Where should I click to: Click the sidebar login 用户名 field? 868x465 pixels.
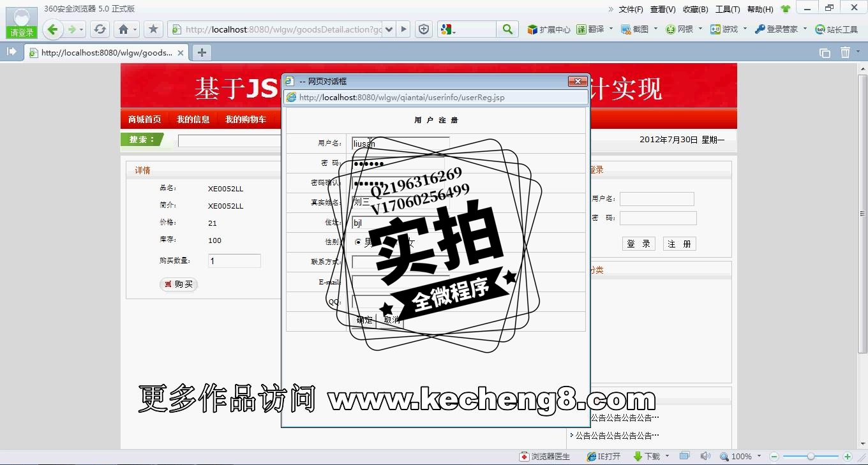[657, 199]
